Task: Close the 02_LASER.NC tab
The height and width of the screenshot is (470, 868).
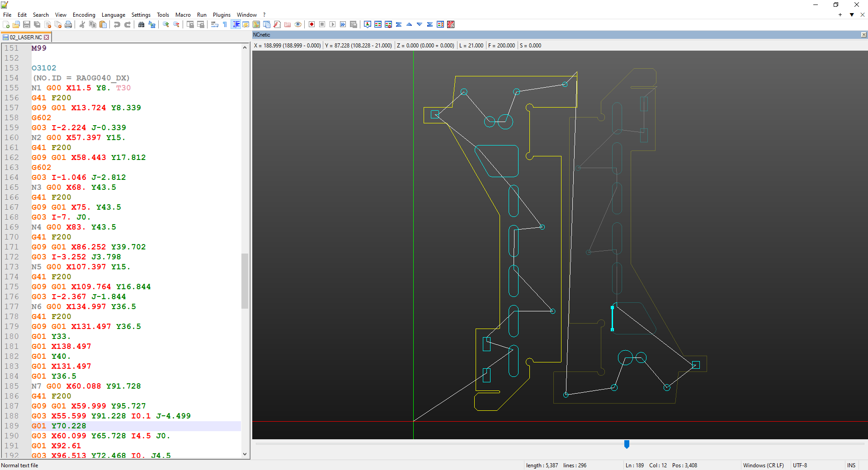Action: click(x=47, y=38)
